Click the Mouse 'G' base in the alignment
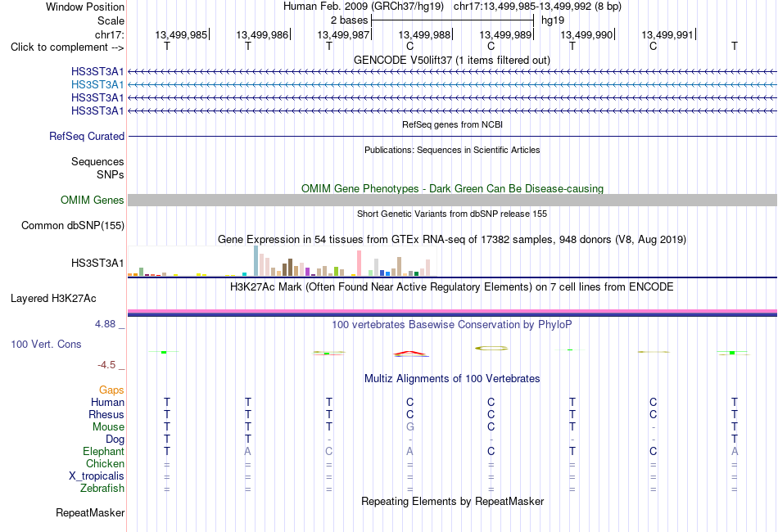Image resolution: width=778 pixels, height=532 pixels. [x=409, y=427]
